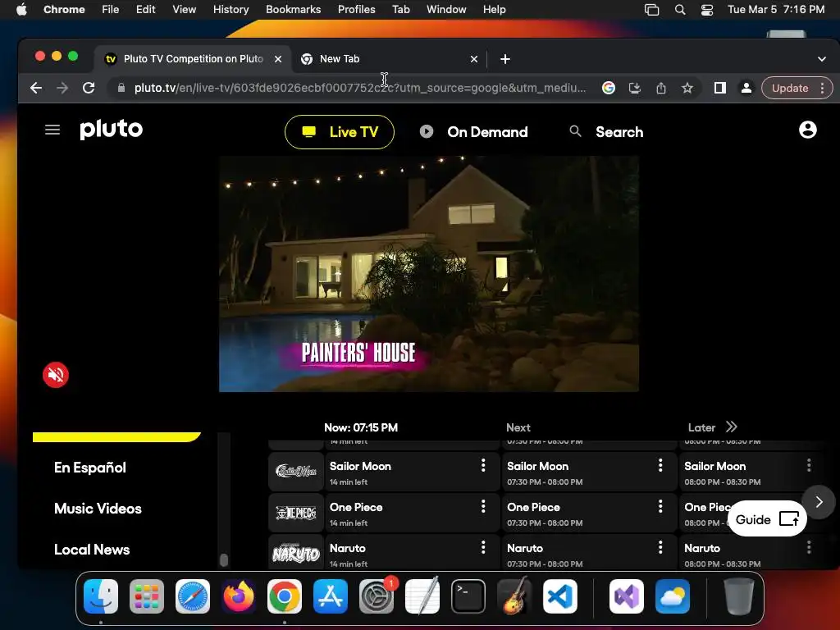Image resolution: width=840 pixels, height=630 pixels.
Task: Click the install app icon in address bar
Action: pos(635,88)
